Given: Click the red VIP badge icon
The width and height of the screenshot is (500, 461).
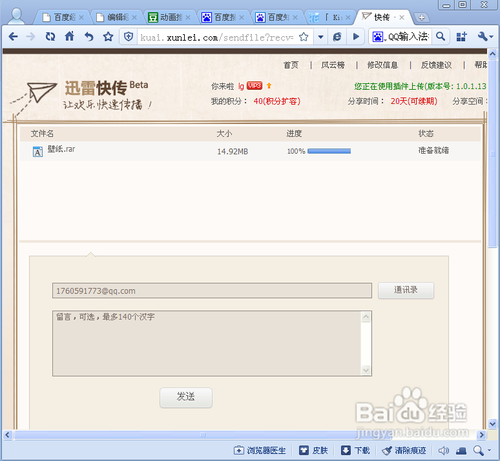Looking at the screenshot, I should click(x=254, y=86).
